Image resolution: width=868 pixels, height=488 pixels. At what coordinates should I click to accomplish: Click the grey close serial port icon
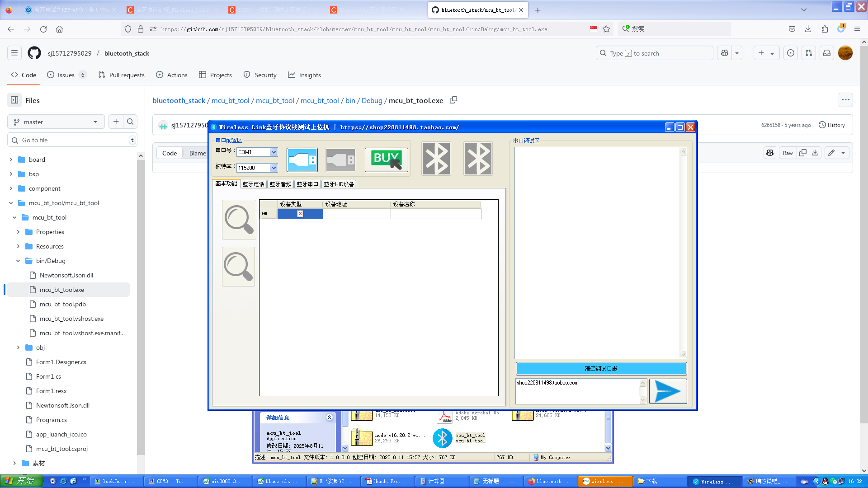point(340,160)
